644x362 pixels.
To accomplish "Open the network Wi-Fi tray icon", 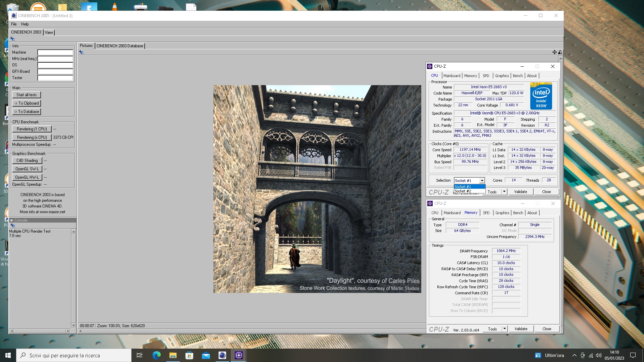I will [591, 355].
